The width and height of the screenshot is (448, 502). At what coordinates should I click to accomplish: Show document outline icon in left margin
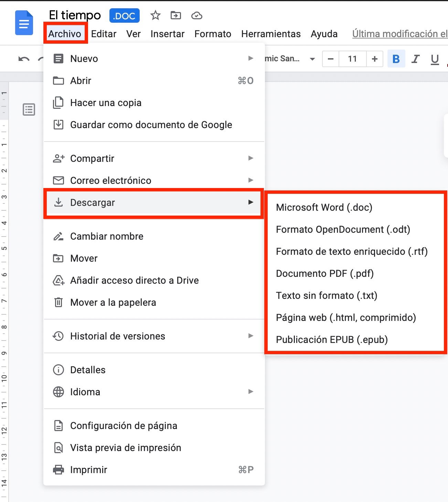coord(29,109)
